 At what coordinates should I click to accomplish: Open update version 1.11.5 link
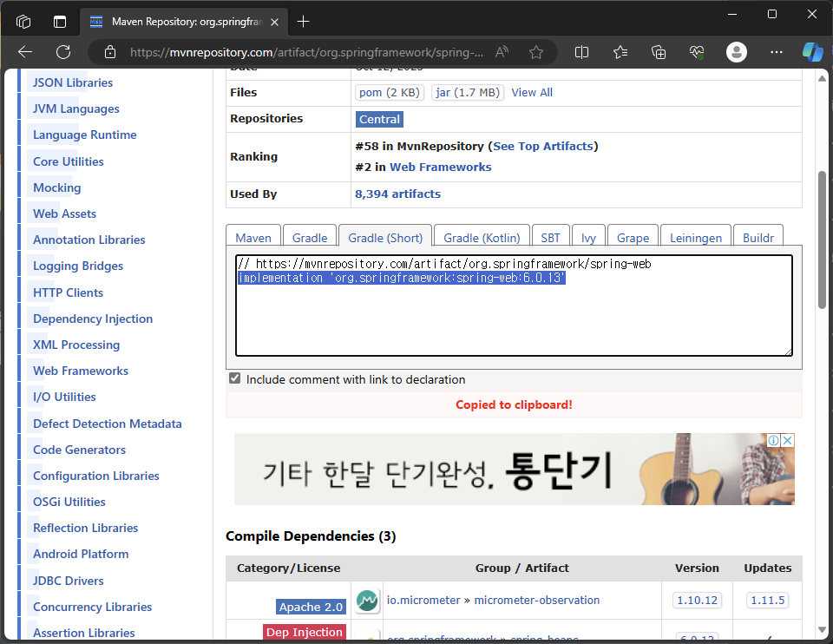tap(768, 600)
